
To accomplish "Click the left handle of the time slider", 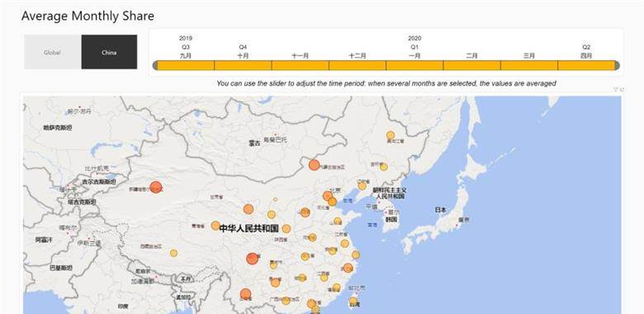I will tap(155, 65).
